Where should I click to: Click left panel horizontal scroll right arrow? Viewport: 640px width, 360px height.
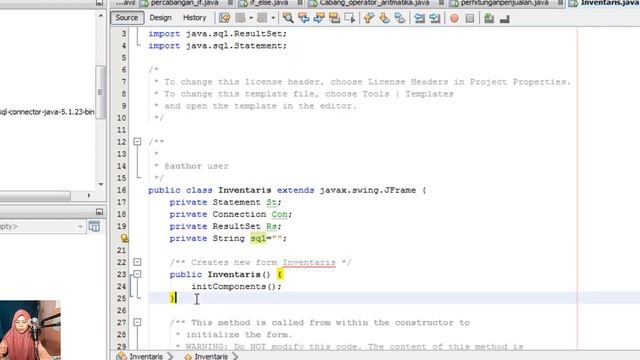tap(89, 196)
